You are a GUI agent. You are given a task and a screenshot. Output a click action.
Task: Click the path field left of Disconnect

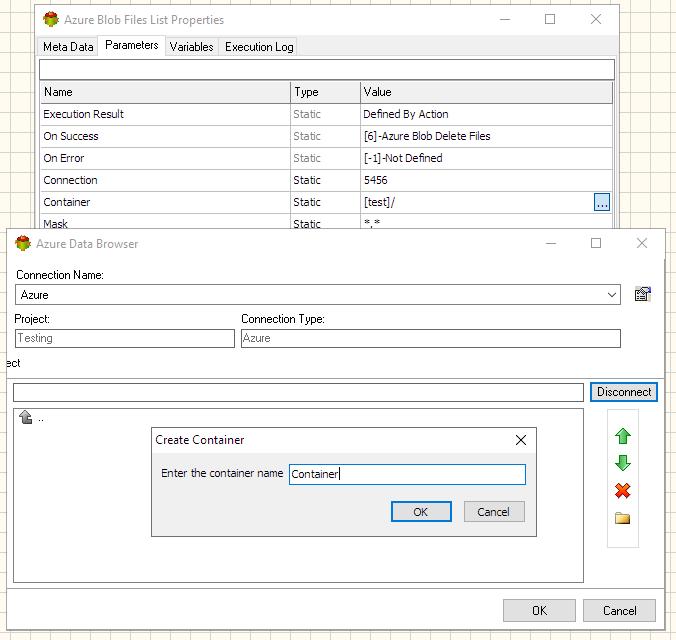(298, 392)
